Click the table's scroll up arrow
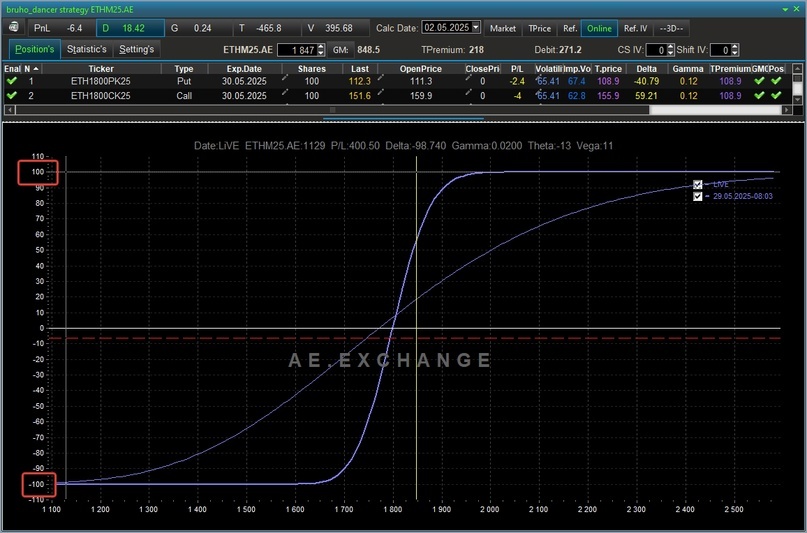The width and height of the screenshot is (807, 533). (x=797, y=68)
